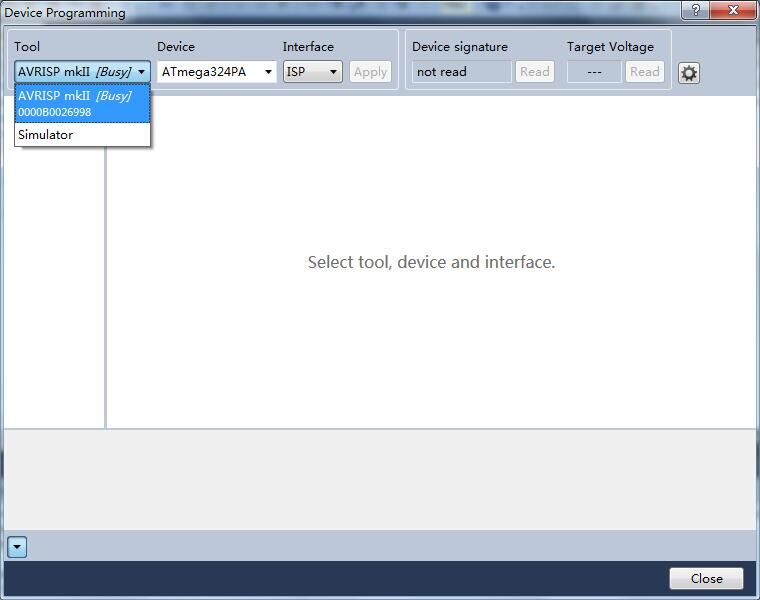
Task: Click Read next to Target Voltage
Action: [x=645, y=72]
